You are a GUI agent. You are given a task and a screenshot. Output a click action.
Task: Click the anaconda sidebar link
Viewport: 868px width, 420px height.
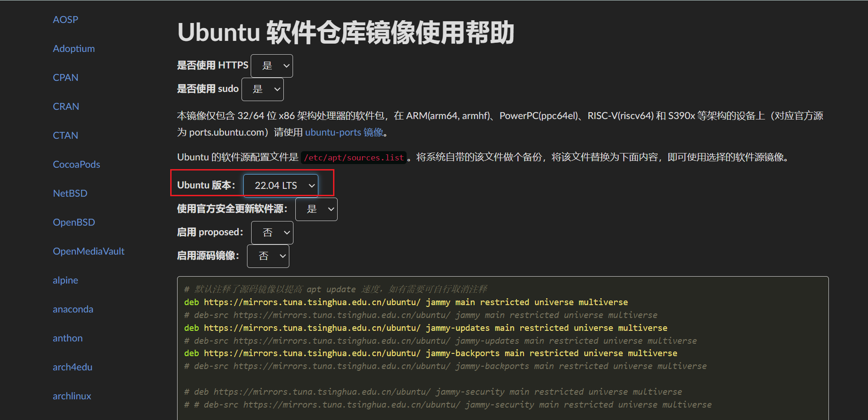pos(73,309)
